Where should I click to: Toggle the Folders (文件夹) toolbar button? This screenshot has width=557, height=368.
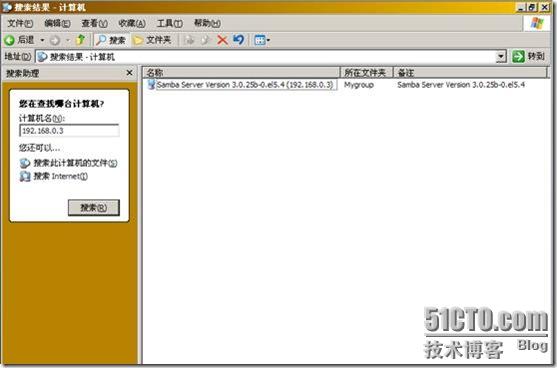pos(153,40)
